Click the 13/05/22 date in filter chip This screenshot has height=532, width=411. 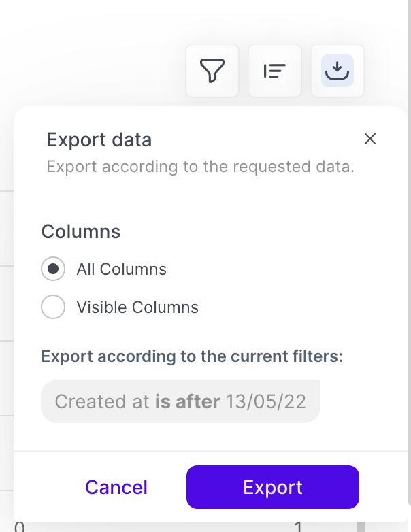[x=265, y=401]
